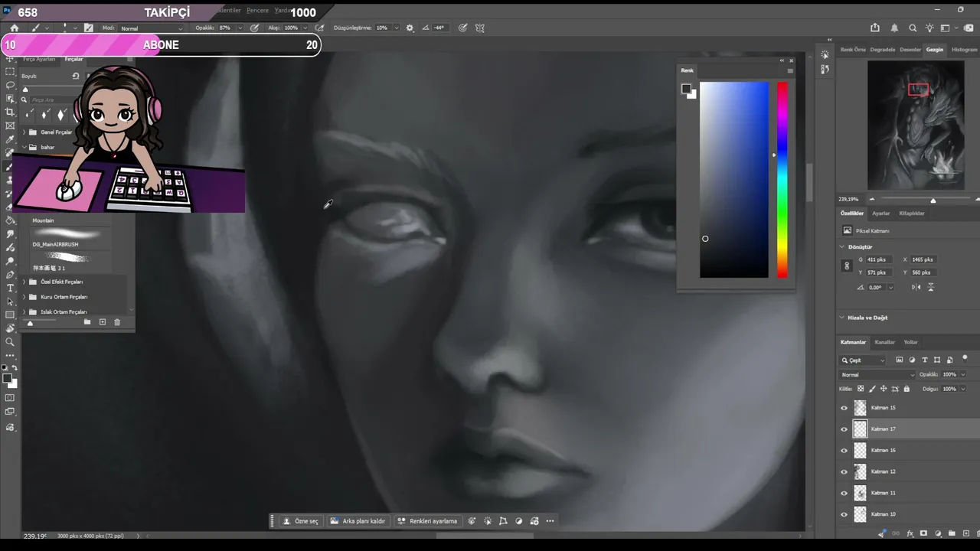The image size is (980, 551).
Task: Hide layer Katman 15
Action: click(x=844, y=408)
